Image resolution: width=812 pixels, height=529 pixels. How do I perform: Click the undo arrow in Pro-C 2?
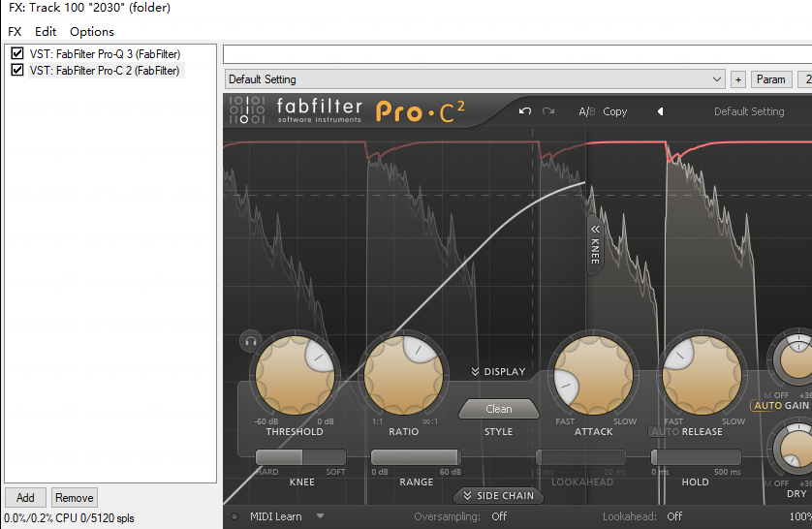[524, 111]
